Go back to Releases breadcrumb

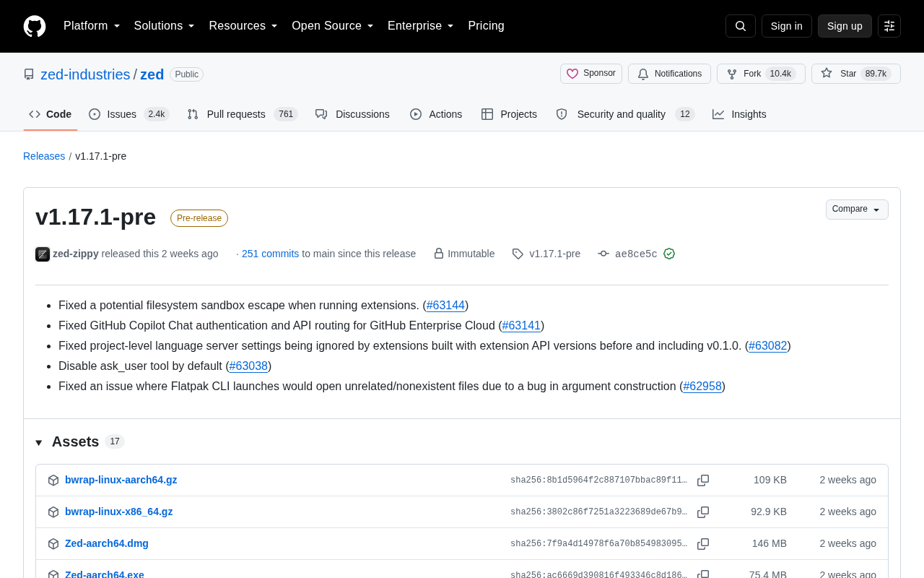click(x=44, y=156)
